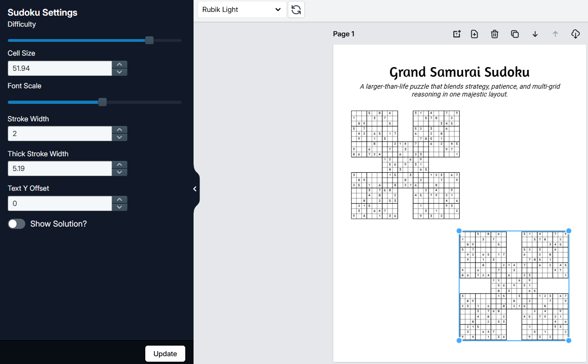Move the page down
This screenshot has height=364, width=588.
(535, 34)
